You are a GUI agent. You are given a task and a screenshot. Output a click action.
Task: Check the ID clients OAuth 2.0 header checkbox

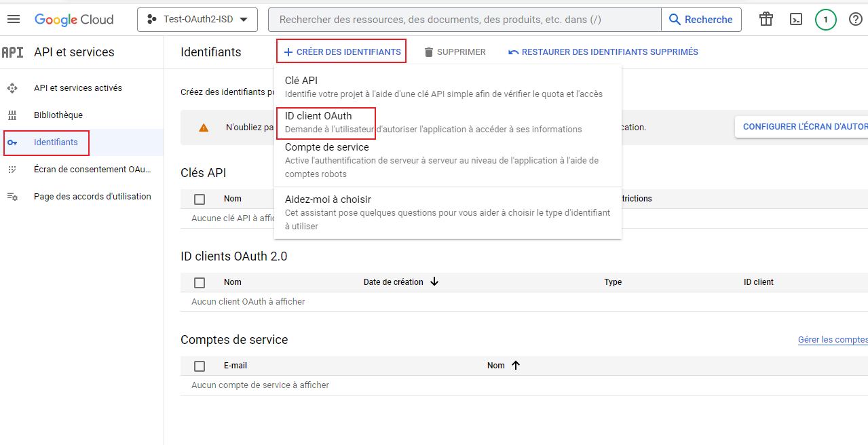(200, 282)
